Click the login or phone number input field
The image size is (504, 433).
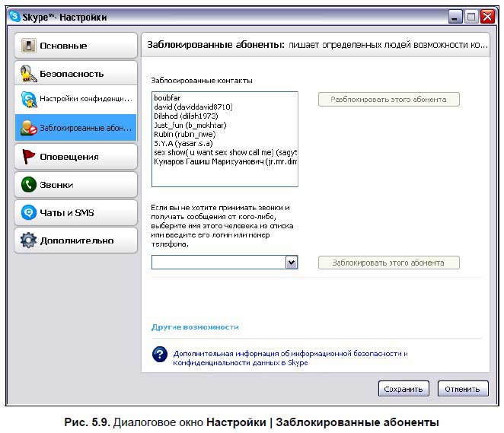[218, 263]
